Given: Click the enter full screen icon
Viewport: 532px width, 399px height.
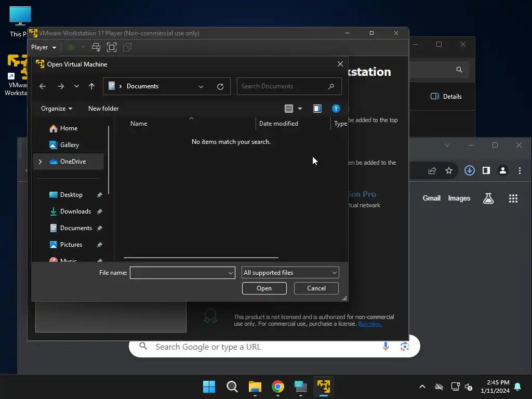Looking at the screenshot, I should (x=112, y=47).
